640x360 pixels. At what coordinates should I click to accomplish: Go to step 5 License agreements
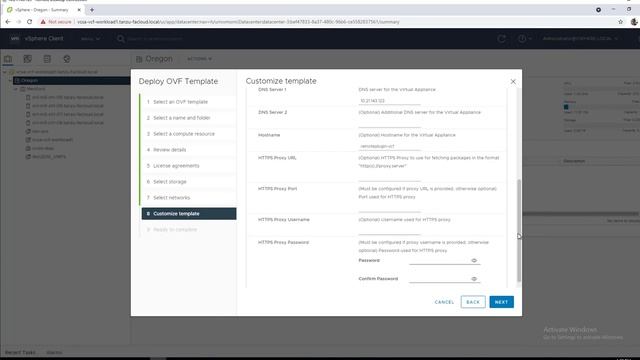(189, 165)
